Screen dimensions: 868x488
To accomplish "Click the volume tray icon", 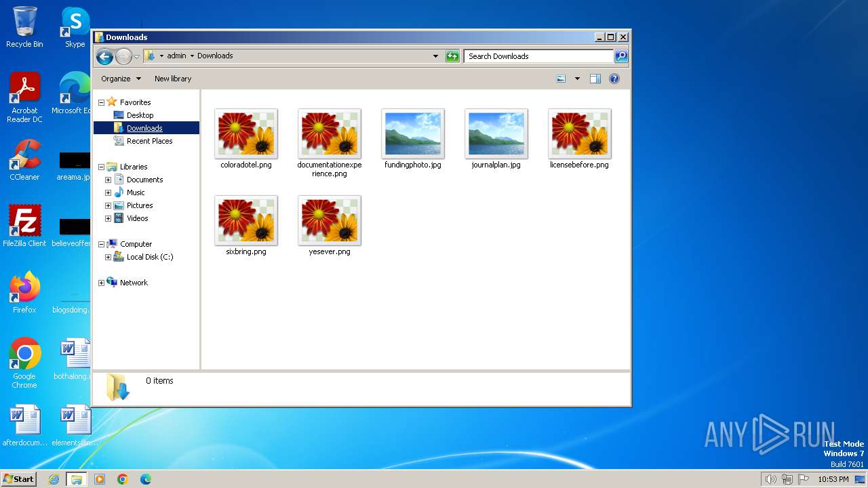I will 770,479.
